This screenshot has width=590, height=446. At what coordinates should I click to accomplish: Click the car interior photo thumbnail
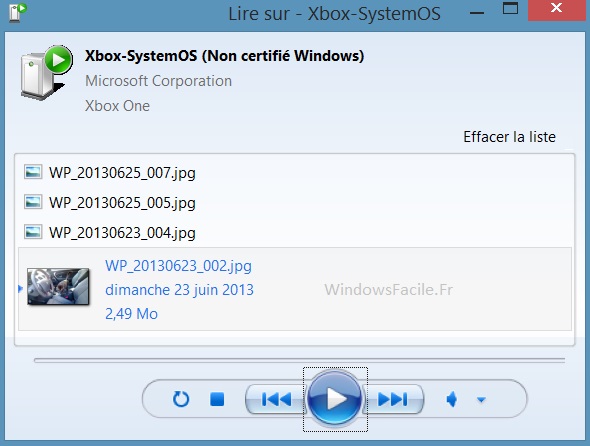coord(58,286)
